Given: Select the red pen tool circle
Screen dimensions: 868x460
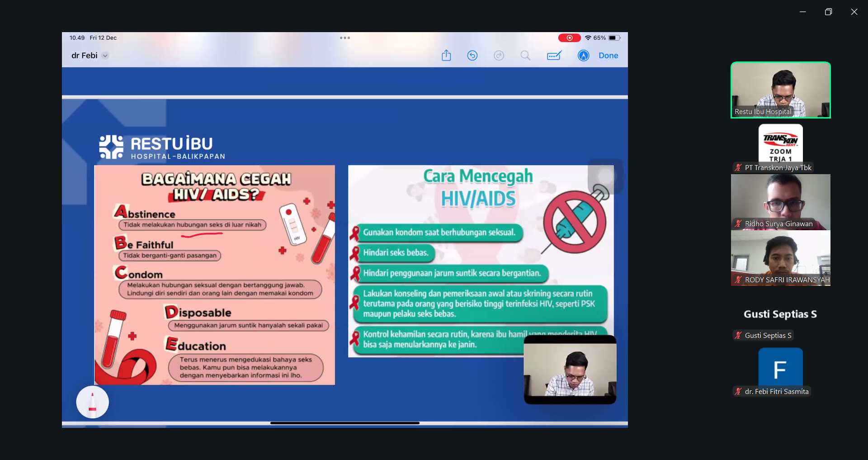Looking at the screenshot, I should [92, 402].
